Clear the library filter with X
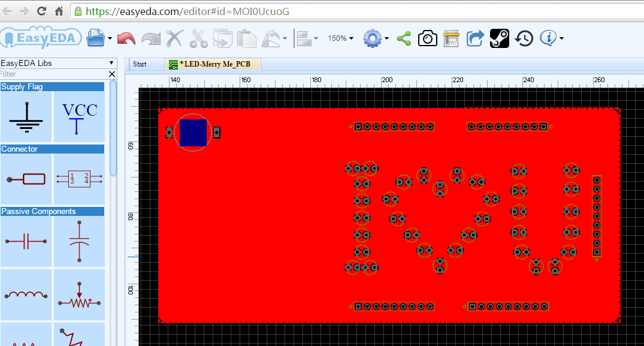644x346 pixels. click(x=112, y=74)
